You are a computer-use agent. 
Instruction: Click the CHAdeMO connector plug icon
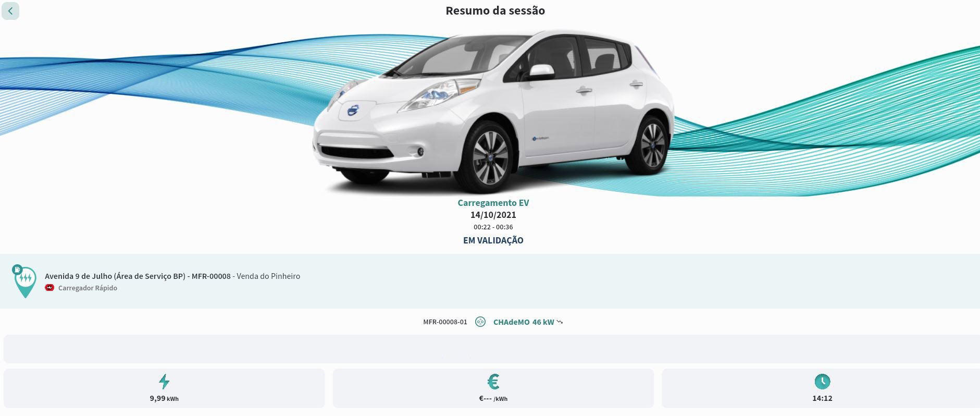[480, 322]
